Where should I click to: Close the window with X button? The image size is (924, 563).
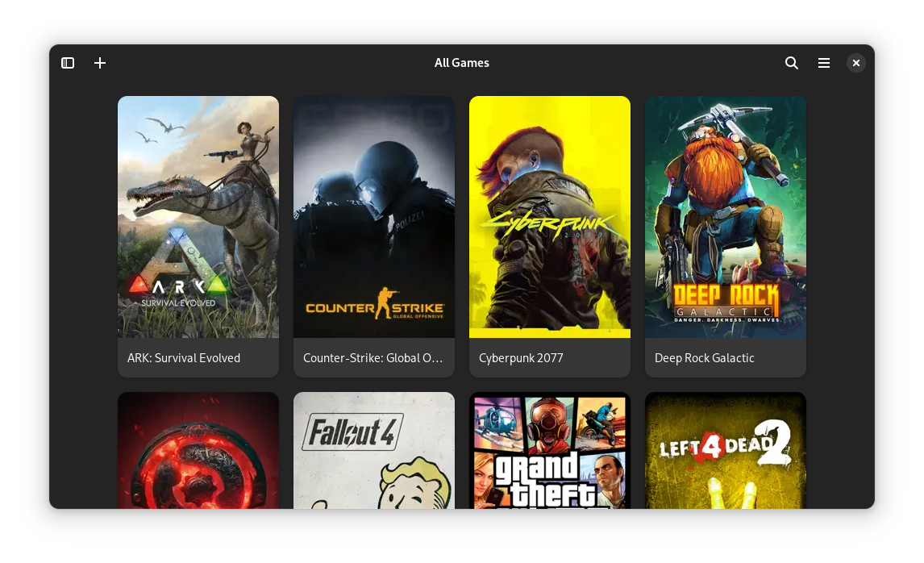856,63
